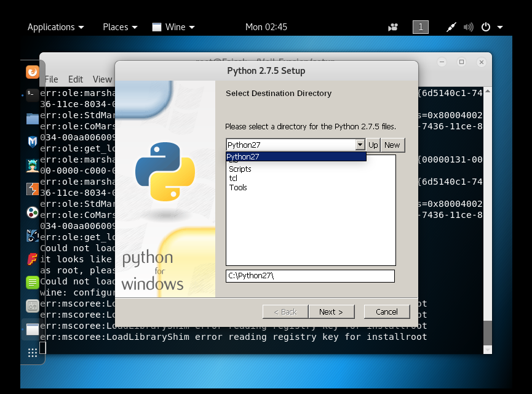Open the file manager icon in the dock
The width and height of the screenshot is (532, 394).
tap(31, 118)
